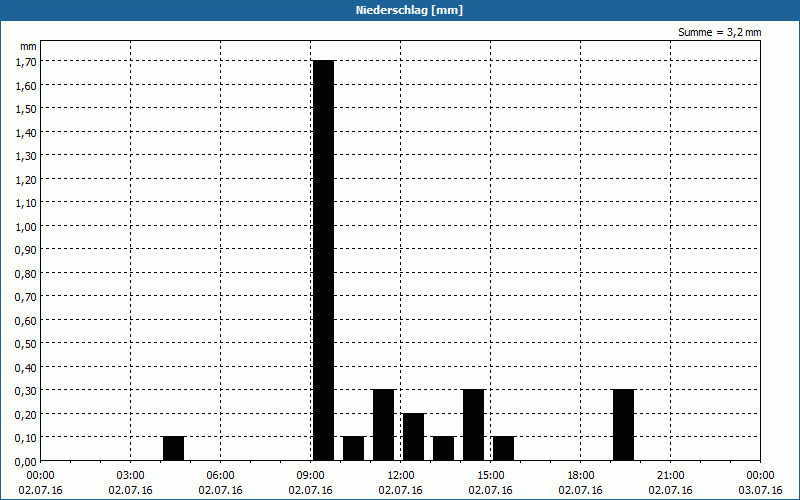Viewport: 800px width, 500px height.
Task: Select the 0,20 bar after 12:00
Action: tap(413, 437)
